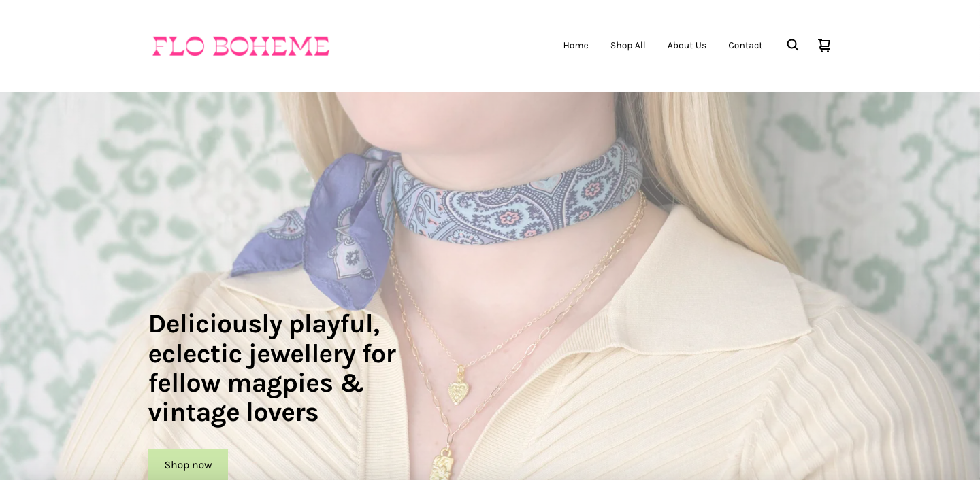The image size is (980, 480).
Task: Go to the Home menu item
Action: [576, 46]
